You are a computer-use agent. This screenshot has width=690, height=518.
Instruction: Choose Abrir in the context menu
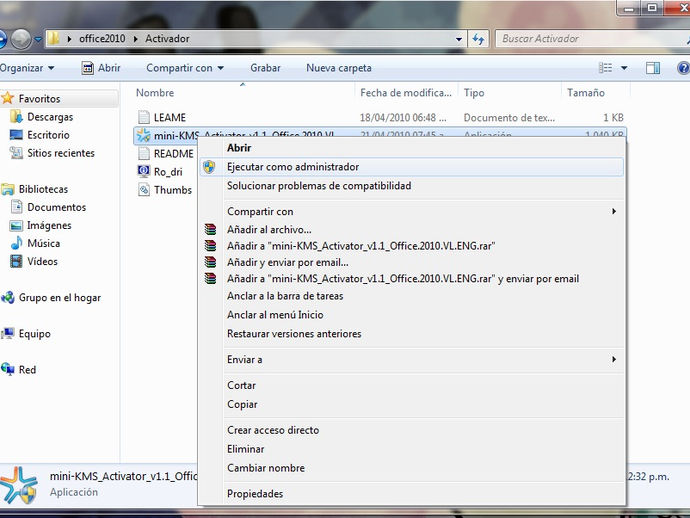pos(411,148)
